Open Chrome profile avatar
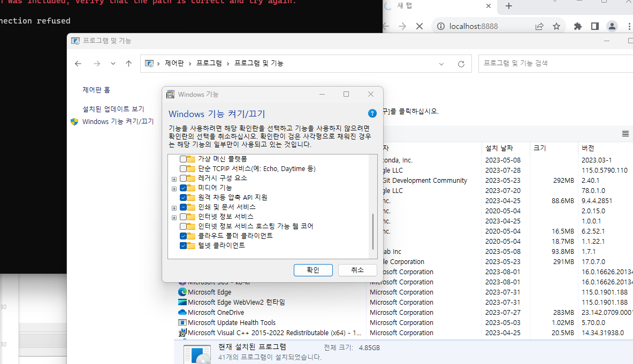The height and width of the screenshot is (364, 633). 612,26
